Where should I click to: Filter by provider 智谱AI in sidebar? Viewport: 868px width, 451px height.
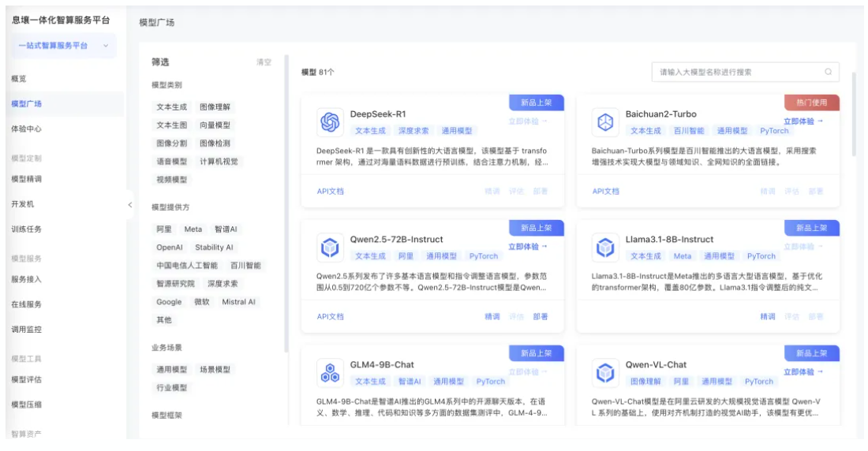tap(226, 229)
